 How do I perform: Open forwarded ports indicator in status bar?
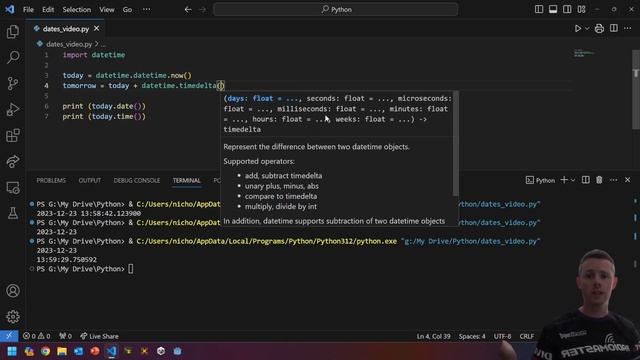coord(65,336)
